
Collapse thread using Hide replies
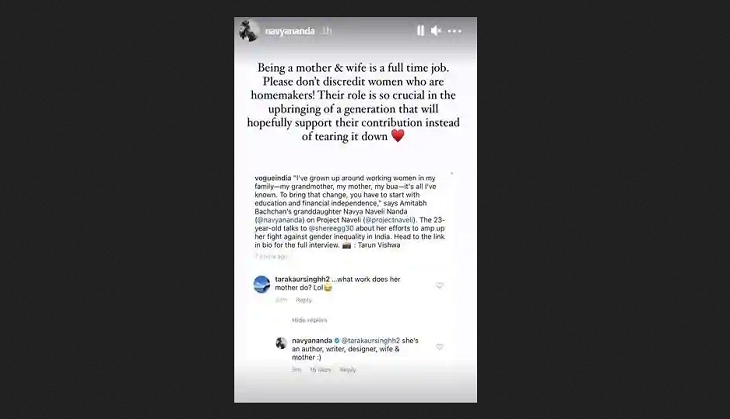310,320
